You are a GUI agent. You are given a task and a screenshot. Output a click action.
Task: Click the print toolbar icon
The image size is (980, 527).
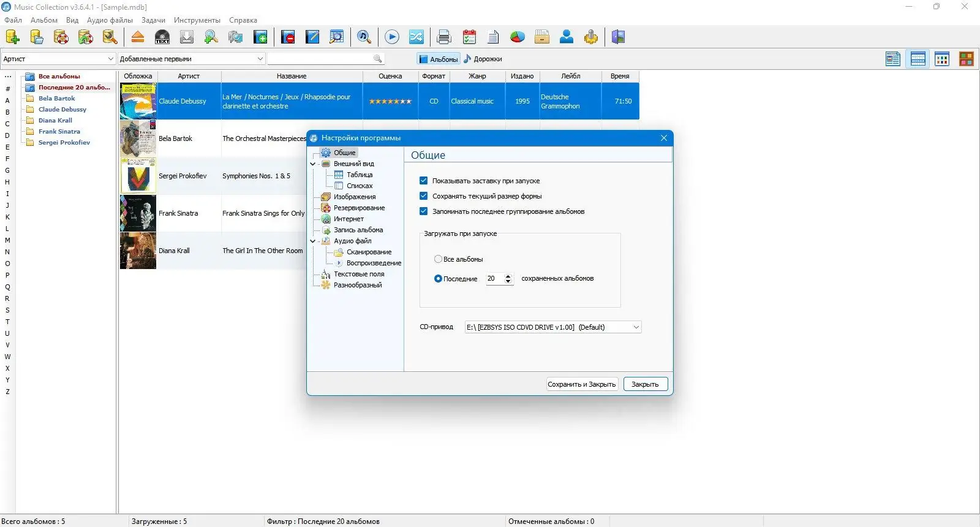pyautogui.click(x=444, y=37)
